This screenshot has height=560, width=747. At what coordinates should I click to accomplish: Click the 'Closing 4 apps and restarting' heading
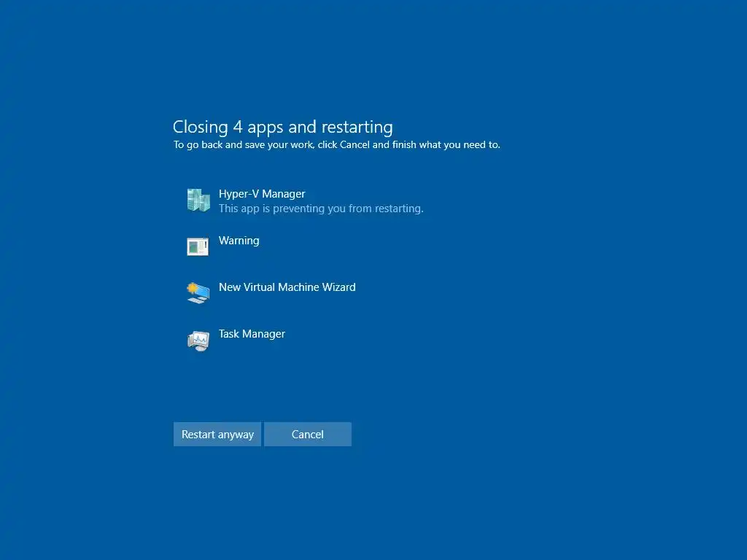283,127
